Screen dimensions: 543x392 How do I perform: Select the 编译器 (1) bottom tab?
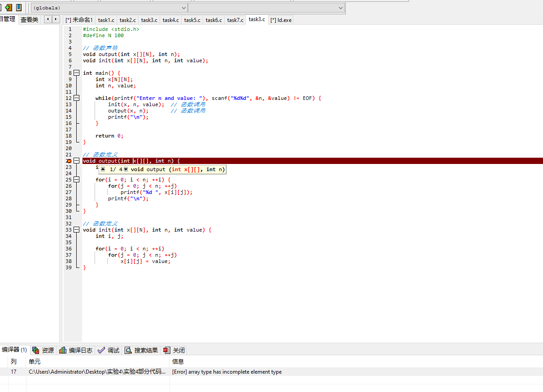(14, 350)
